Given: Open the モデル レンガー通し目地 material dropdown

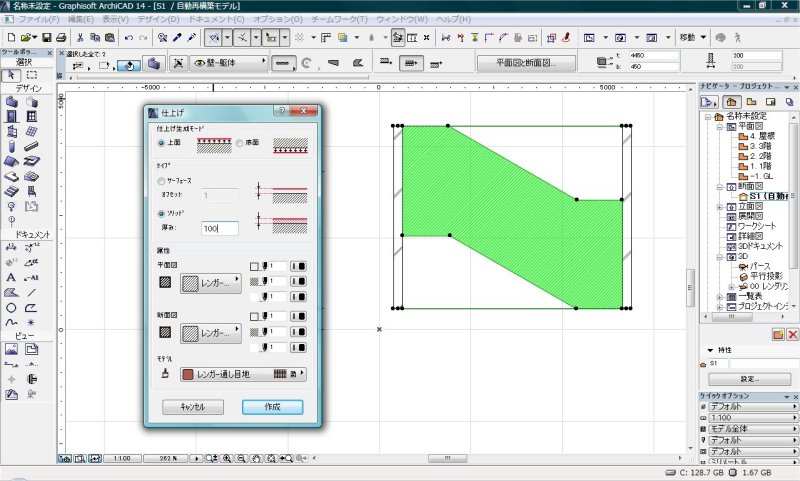Looking at the screenshot, I should pos(242,374).
